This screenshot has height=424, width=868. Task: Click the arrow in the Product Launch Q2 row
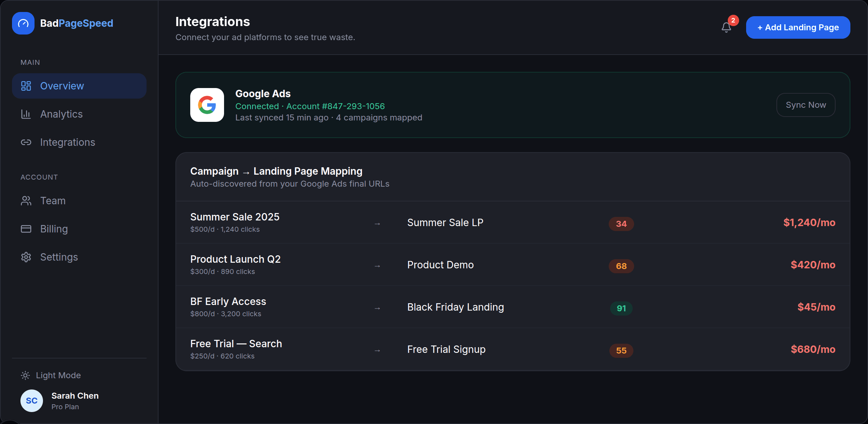[x=377, y=266]
